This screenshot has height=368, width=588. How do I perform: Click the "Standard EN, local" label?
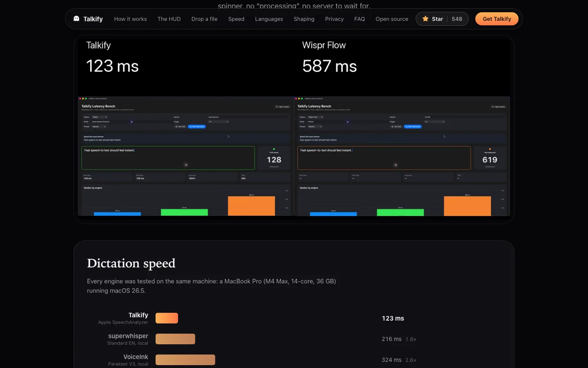[x=127, y=343]
